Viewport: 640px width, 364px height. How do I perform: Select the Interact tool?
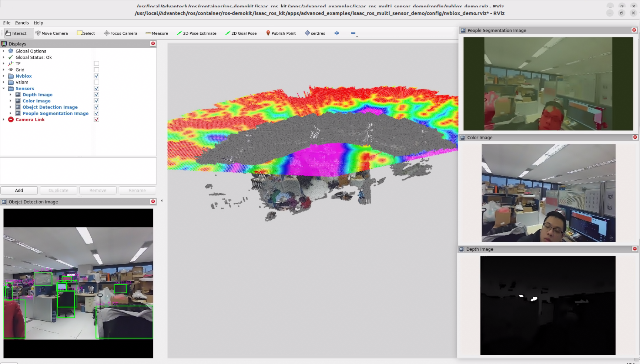click(x=16, y=33)
